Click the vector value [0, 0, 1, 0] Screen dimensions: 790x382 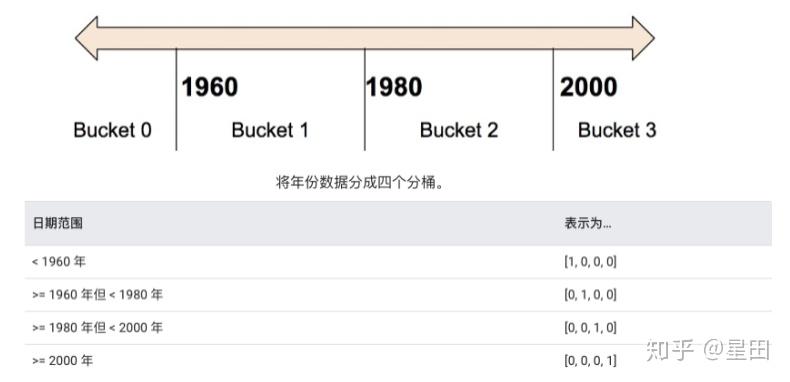click(x=590, y=328)
